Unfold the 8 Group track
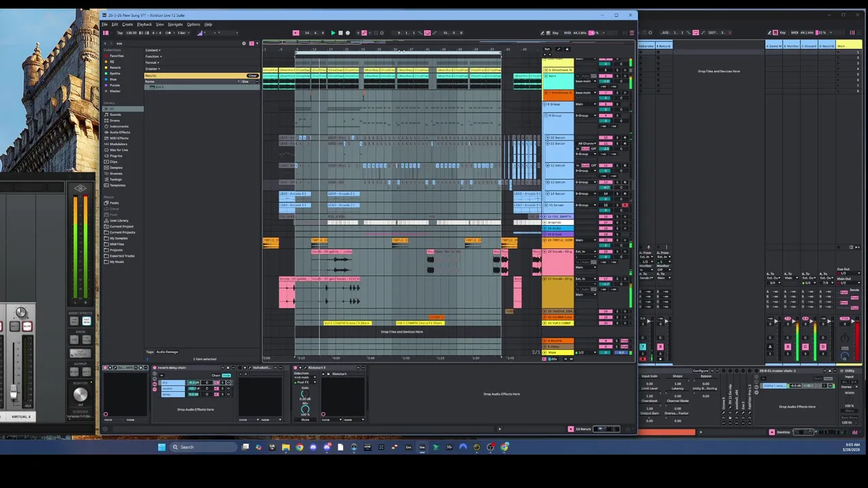 click(545, 104)
